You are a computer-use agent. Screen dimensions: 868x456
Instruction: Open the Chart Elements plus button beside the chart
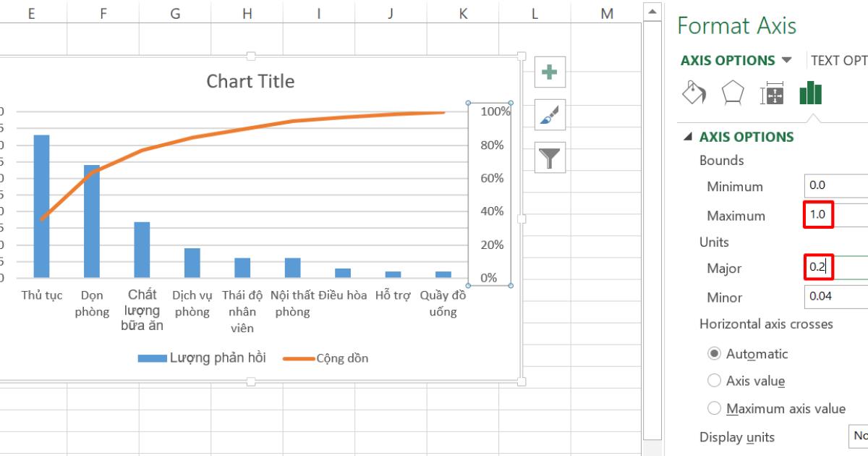tap(549, 72)
